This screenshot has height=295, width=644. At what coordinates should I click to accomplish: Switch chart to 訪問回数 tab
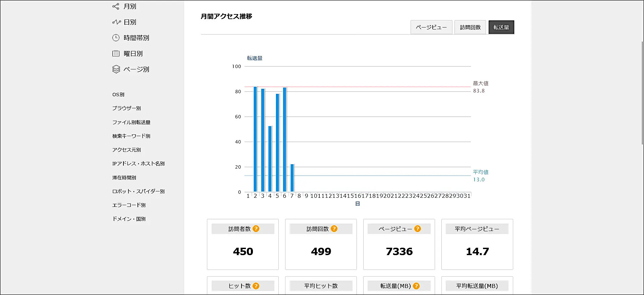tap(470, 27)
